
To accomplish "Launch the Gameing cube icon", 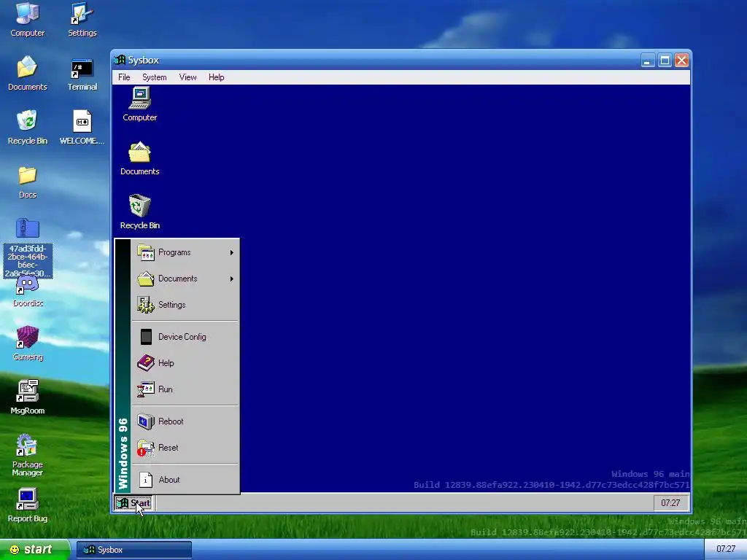I will tap(27, 343).
